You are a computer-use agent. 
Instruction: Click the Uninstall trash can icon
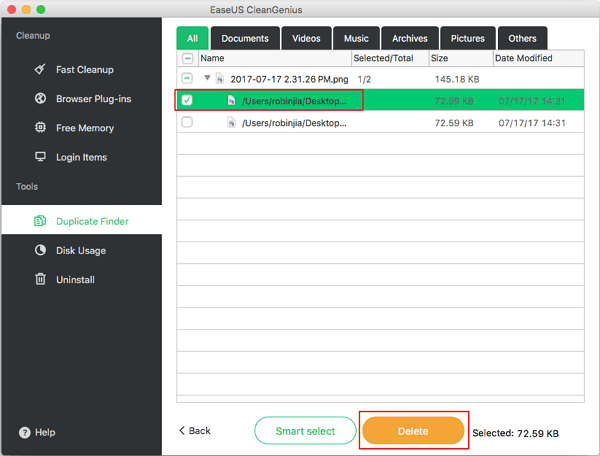click(x=40, y=279)
